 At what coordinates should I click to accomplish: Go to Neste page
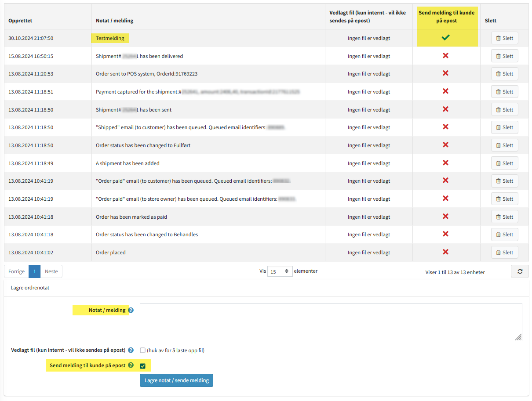51,271
